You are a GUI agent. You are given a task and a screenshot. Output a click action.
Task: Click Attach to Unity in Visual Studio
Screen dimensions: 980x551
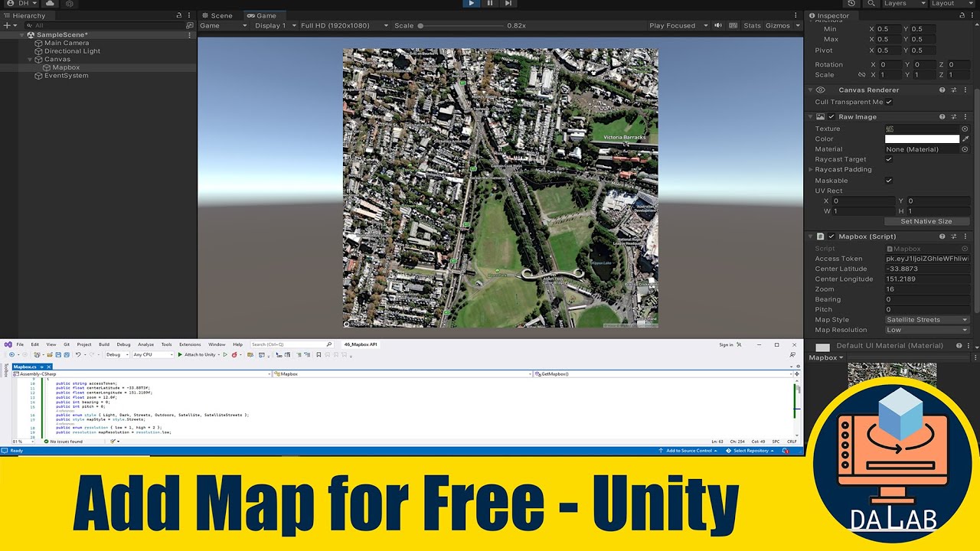pyautogui.click(x=197, y=354)
